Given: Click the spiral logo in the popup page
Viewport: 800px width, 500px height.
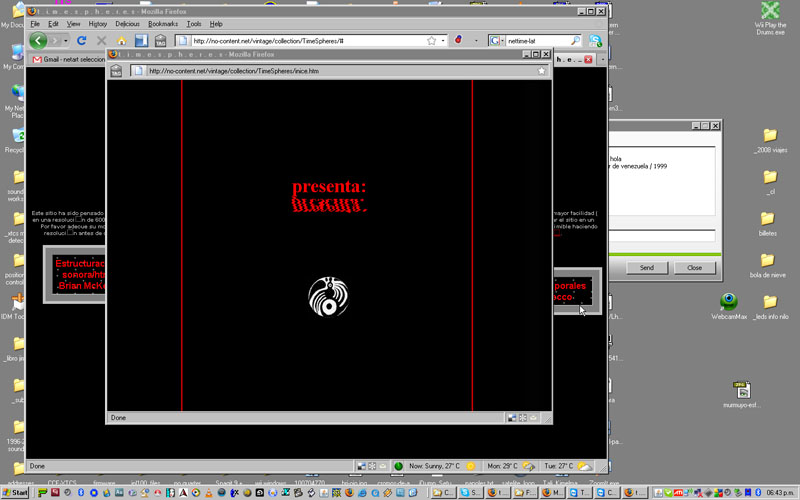Looking at the screenshot, I should [327, 297].
